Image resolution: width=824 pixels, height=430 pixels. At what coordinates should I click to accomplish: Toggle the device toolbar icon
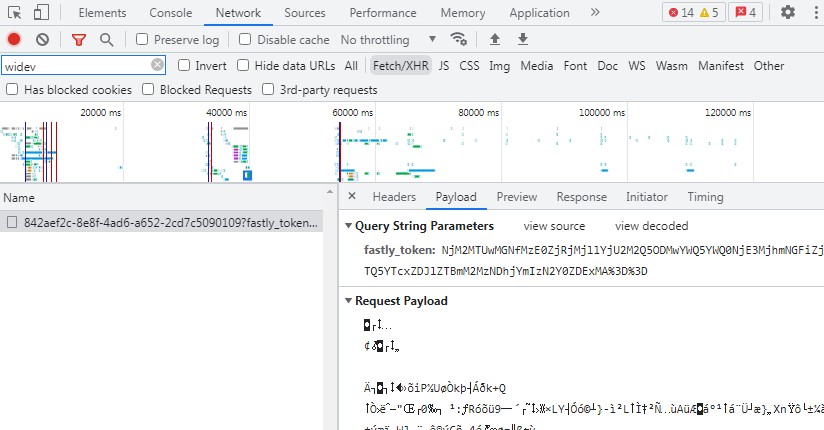tap(41, 13)
